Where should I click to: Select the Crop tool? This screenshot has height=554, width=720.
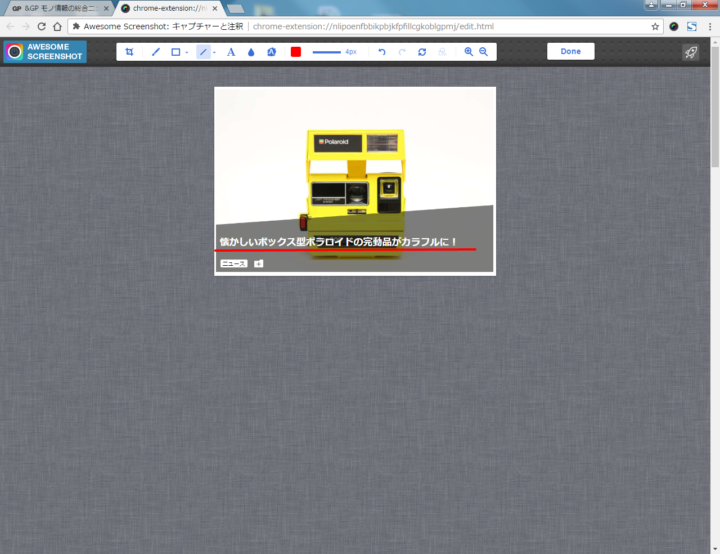129,52
